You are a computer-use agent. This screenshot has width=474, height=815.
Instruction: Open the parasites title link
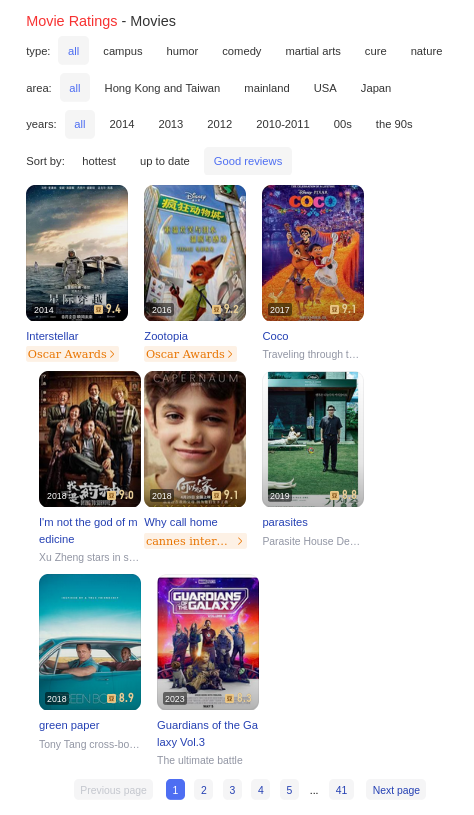pyautogui.click(x=285, y=522)
